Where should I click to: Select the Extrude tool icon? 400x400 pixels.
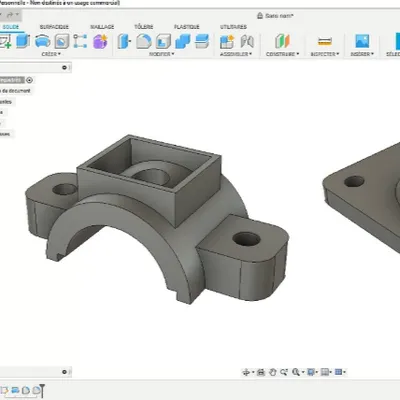pyautogui.click(x=23, y=41)
